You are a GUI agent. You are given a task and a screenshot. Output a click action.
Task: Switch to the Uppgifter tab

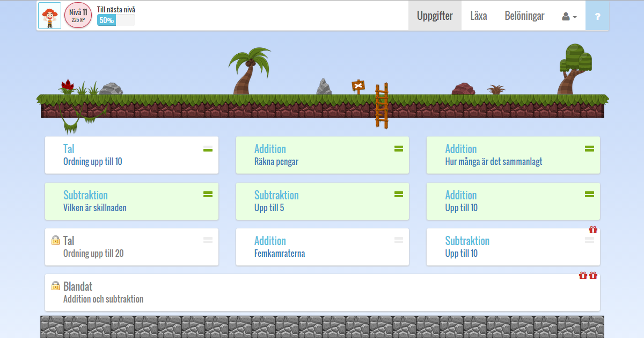click(x=435, y=16)
